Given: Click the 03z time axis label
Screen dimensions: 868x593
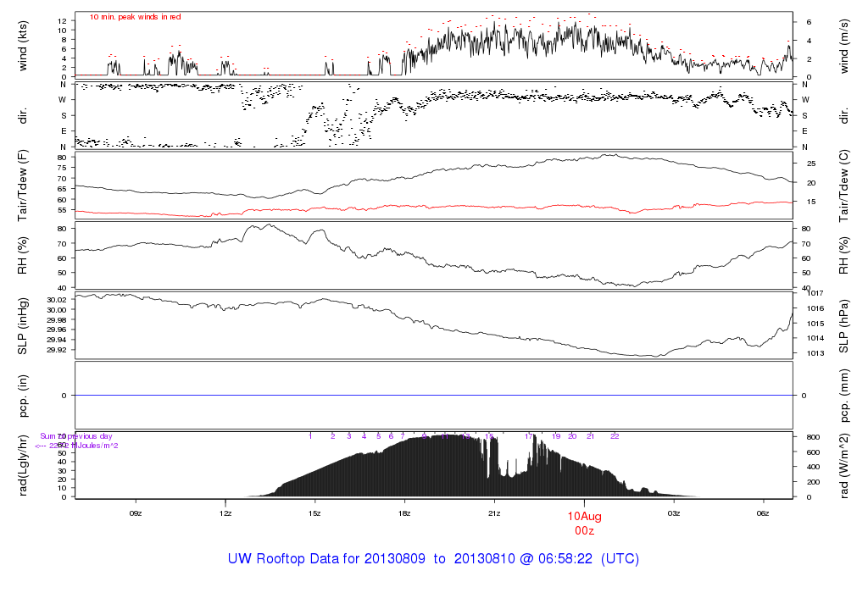Looking at the screenshot, I should coord(674,513).
